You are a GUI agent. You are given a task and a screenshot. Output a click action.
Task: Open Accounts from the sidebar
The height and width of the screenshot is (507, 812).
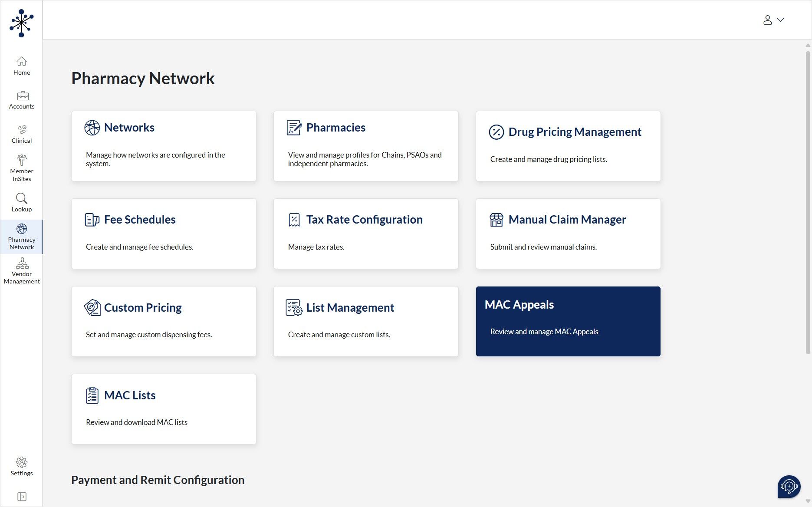(x=22, y=100)
